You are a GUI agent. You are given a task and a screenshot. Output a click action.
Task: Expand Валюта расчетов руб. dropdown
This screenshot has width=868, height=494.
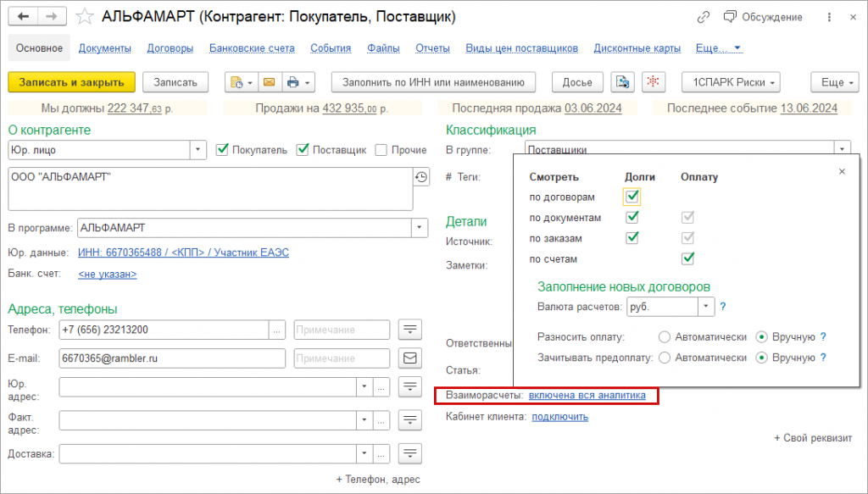pos(706,307)
